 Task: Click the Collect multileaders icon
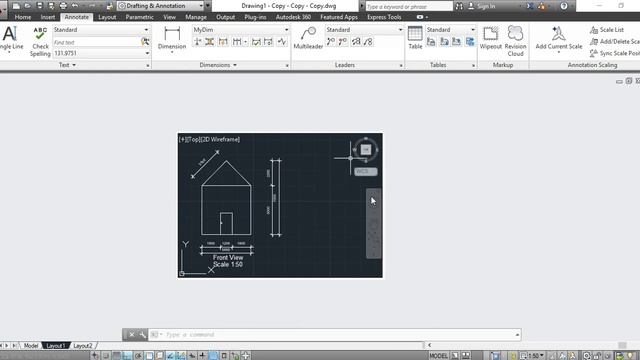click(368, 42)
